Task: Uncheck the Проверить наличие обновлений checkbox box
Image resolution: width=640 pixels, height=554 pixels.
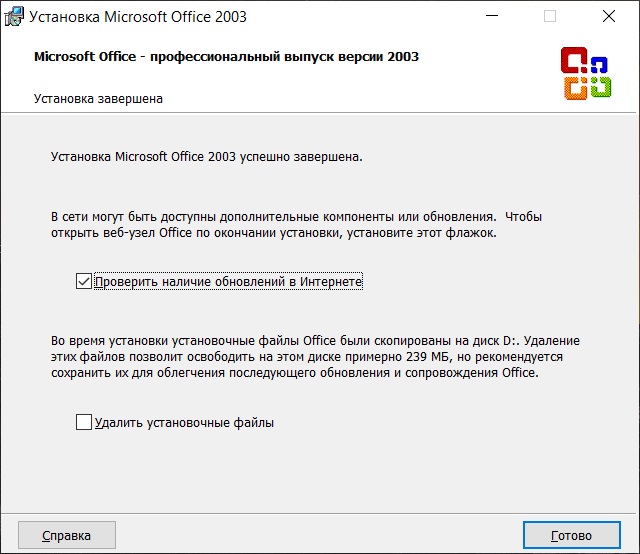Action: (x=84, y=281)
